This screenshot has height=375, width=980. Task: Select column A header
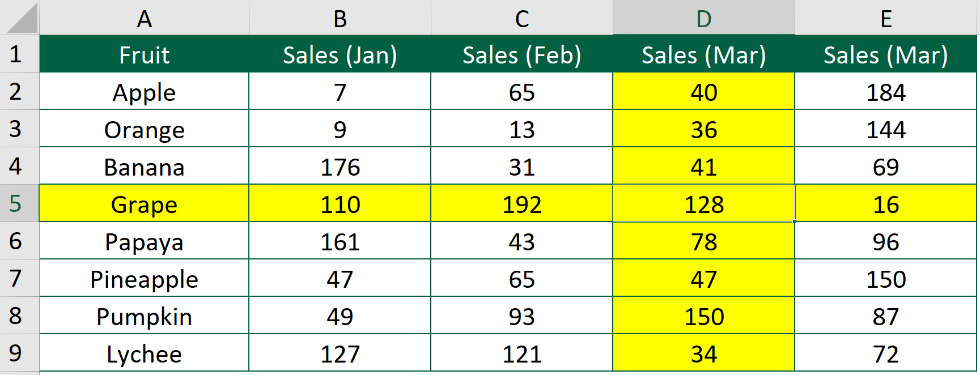tap(145, 18)
